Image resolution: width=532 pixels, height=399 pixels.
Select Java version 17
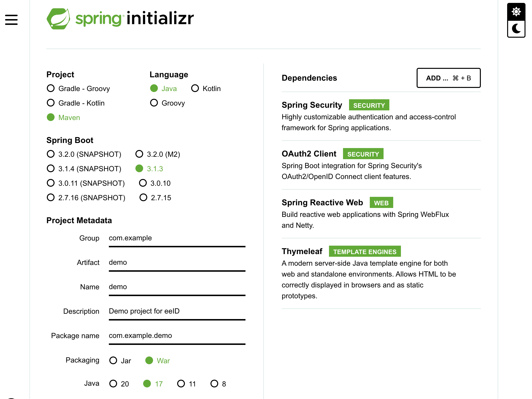(153, 384)
